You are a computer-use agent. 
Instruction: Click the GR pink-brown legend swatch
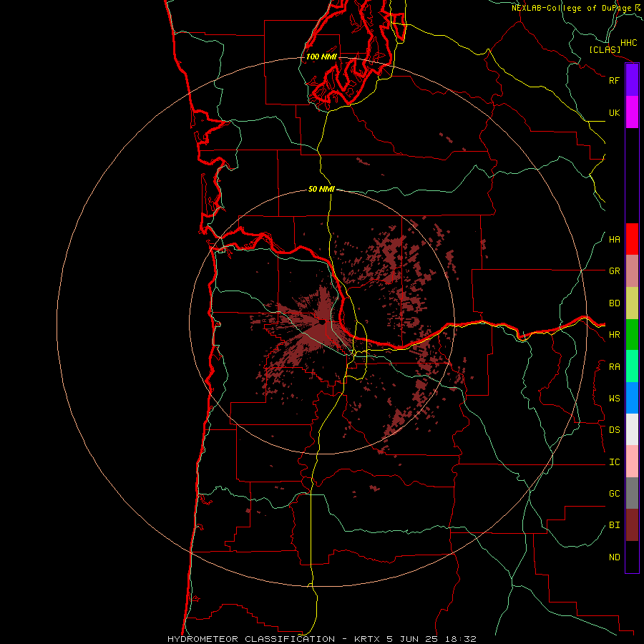pos(632,271)
